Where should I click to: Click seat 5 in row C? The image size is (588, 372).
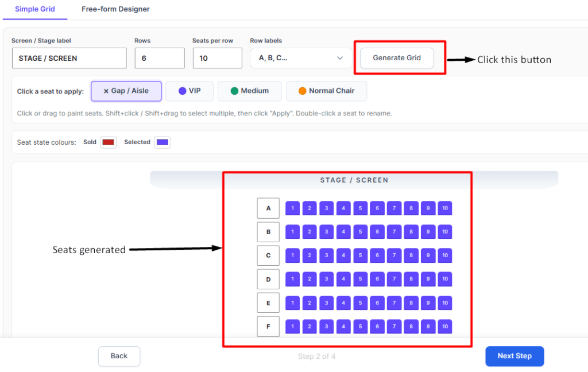361,255
